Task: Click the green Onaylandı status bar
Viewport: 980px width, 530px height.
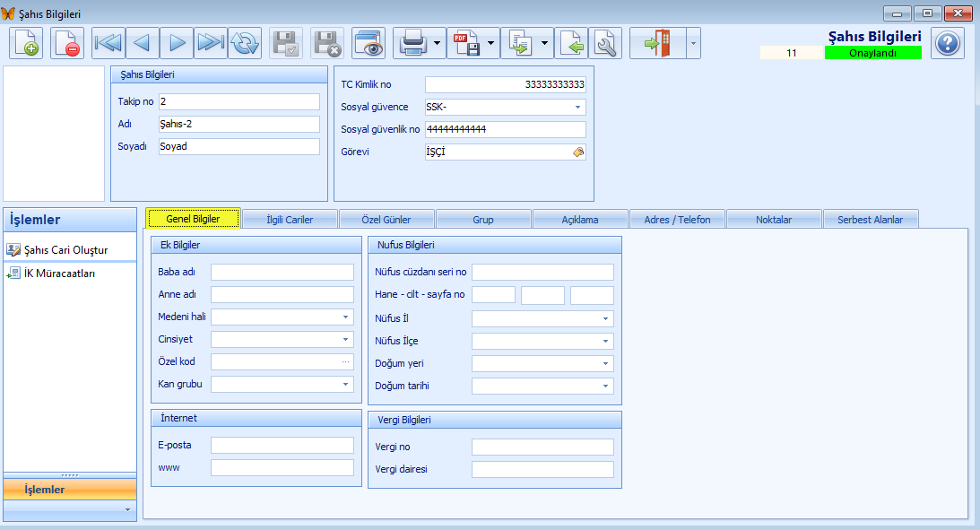Action: [x=872, y=53]
